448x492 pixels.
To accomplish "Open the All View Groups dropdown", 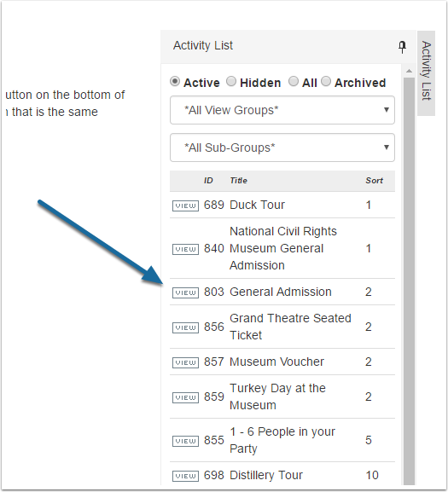I will click(x=282, y=110).
